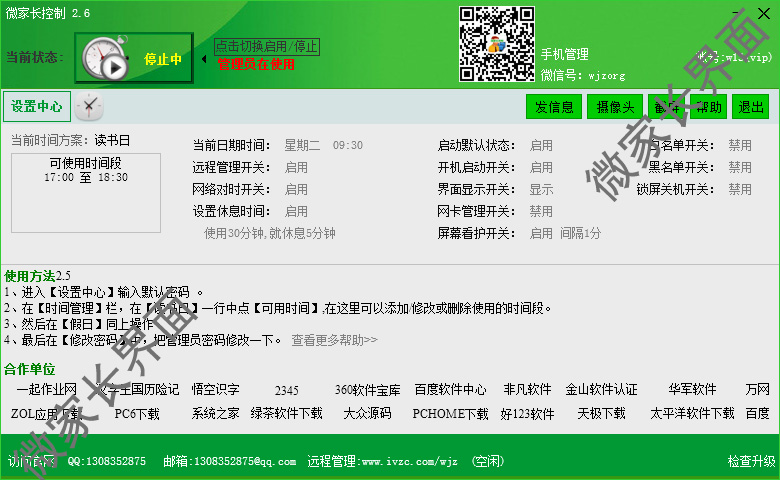Click the 手机管理 label

click(565, 54)
